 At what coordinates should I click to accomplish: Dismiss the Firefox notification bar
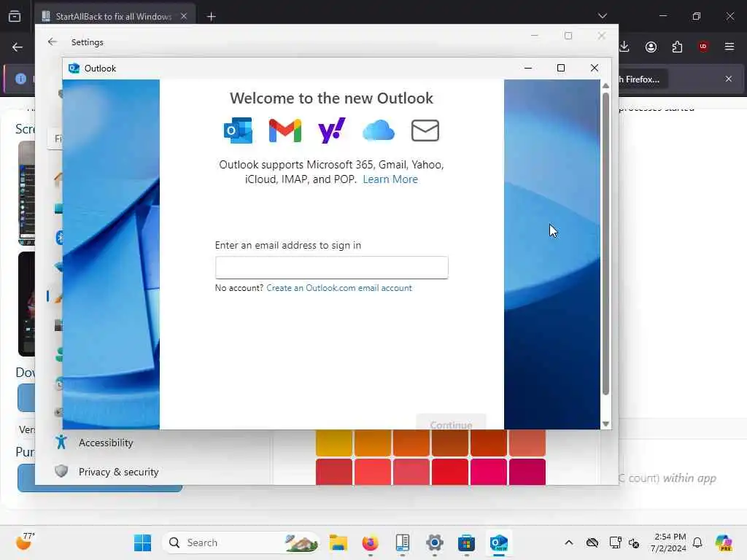tap(729, 79)
